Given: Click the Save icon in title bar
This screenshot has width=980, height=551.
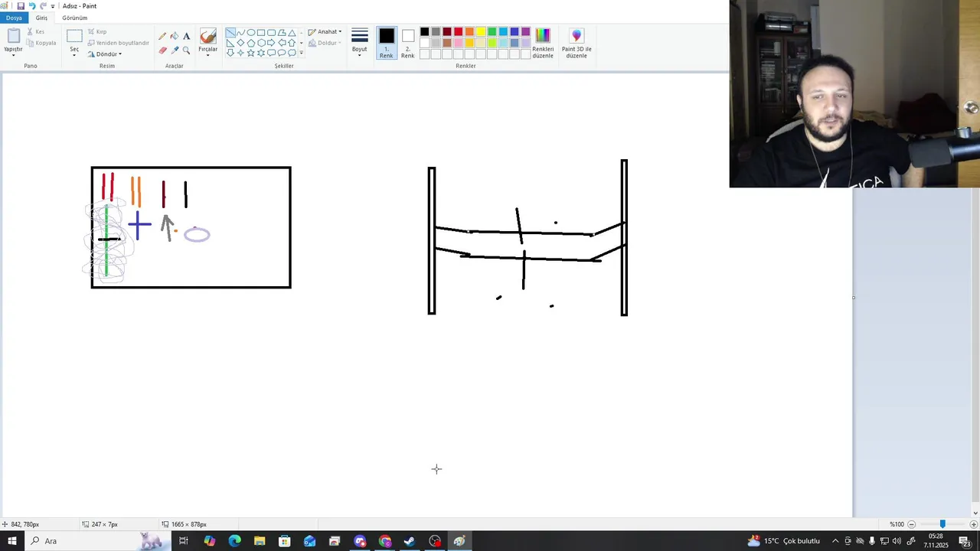Looking at the screenshot, I should click(x=21, y=6).
